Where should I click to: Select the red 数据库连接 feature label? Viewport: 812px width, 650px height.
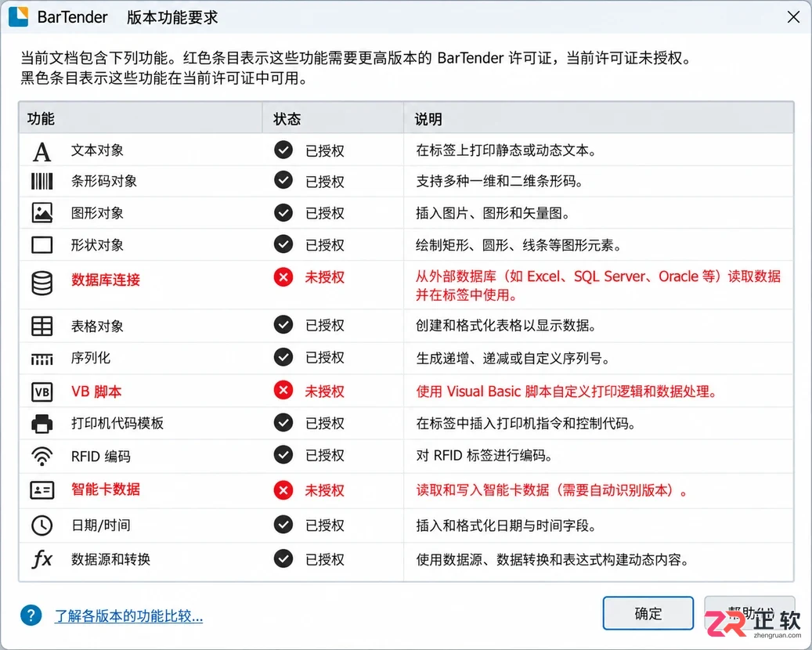click(106, 280)
